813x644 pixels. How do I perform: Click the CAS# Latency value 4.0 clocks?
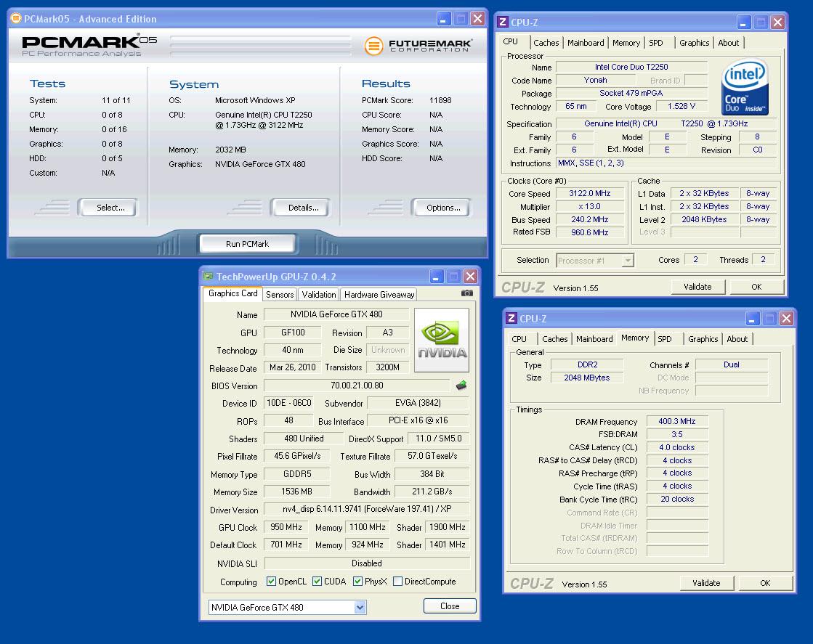(676, 447)
